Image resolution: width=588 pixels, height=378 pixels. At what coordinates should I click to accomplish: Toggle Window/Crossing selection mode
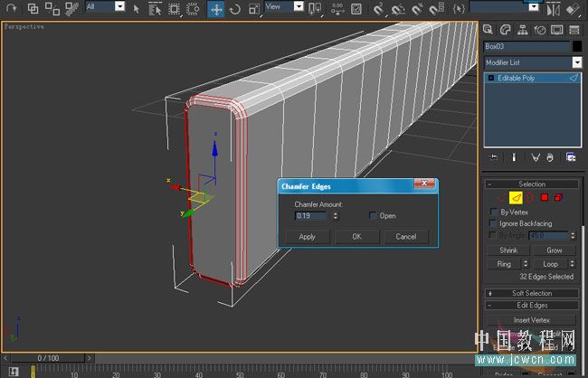pyautogui.click(x=193, y=9)
